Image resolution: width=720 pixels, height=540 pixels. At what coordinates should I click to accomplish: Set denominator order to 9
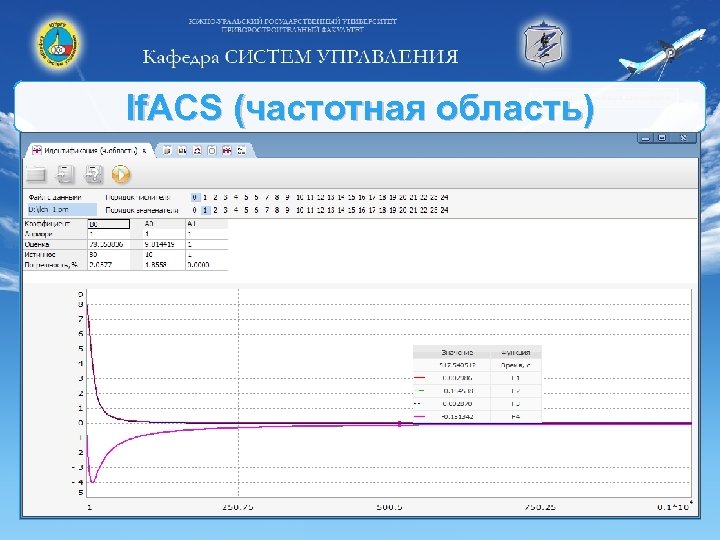287,210
